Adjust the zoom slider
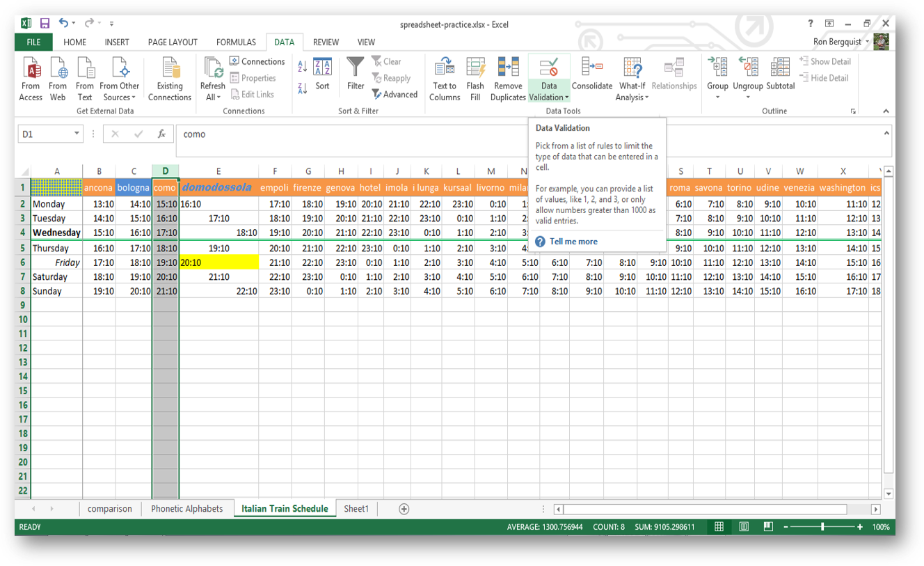The height and width of the screenshot is (566, 924). tap(823, 527)
